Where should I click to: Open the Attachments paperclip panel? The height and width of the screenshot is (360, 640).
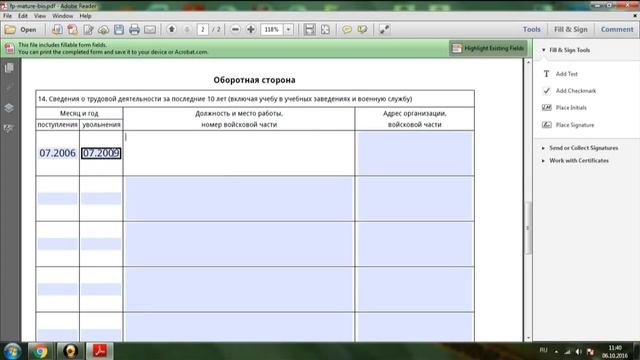tap(9, 88)
